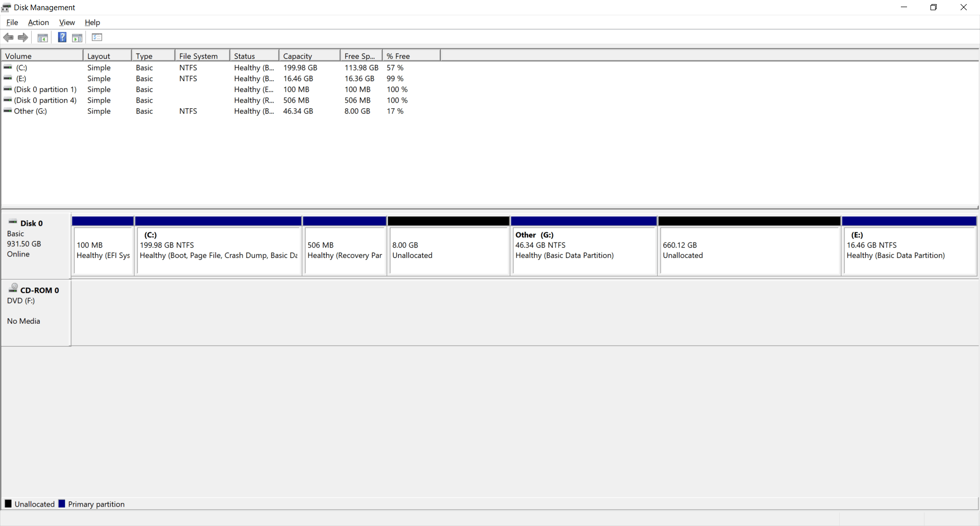The width and height of the screenshot is (980, 526).
Task: Click the 199.98 GB capacity cell
Action: pyautogui.click(x=300, y=67)
